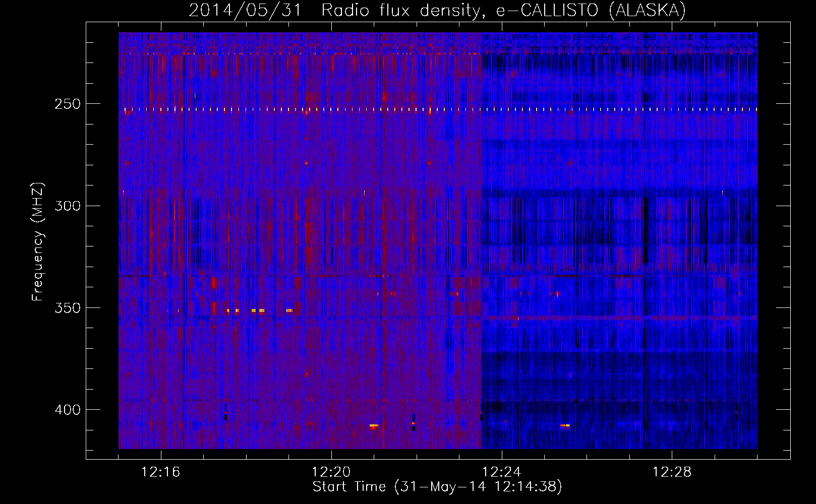Click the date "2014/05/31" in the title
The image size is (816, 504).
pos(245,11)
